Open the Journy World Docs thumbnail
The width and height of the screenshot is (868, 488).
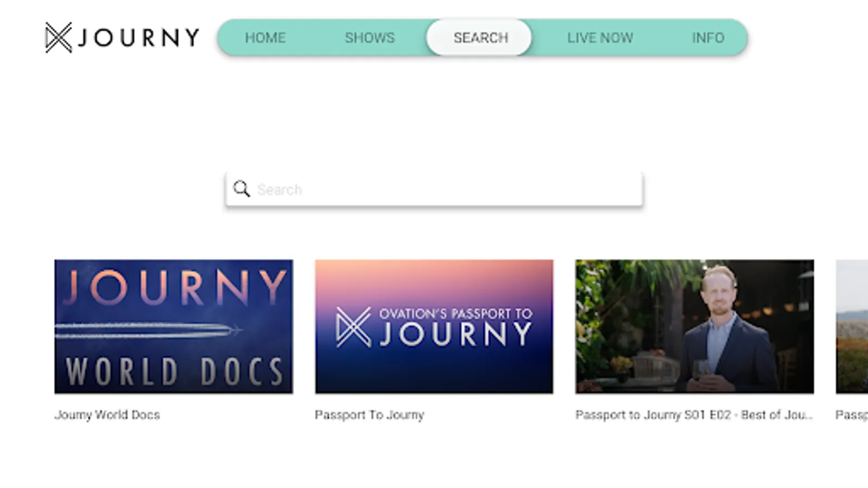click(x=174, y=326)
